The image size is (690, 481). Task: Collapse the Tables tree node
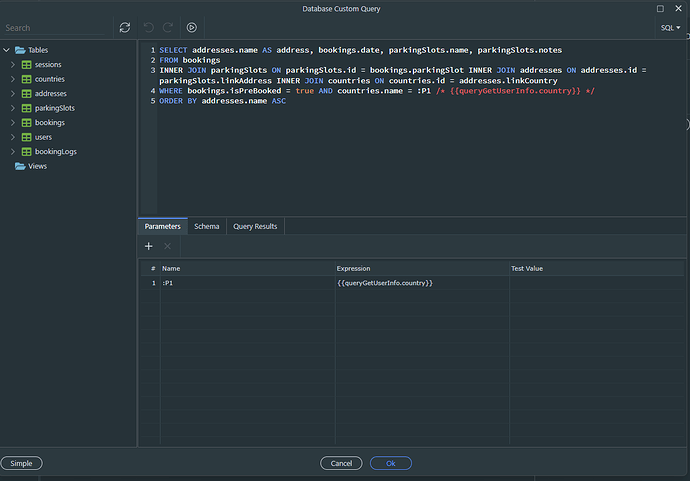[x=6, y=50]
